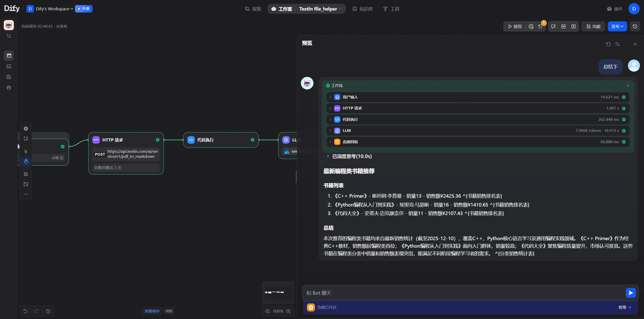Click the checklist icon with orange badge
The width and height of the screenshot is (644, 319).
pyautogui.click(x=540, y=26)
